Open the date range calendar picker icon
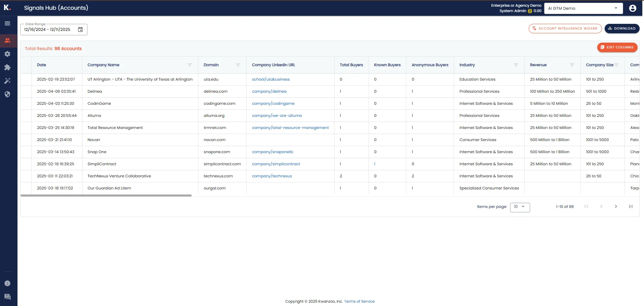Image resolution: width=644 pixels, height=306 pixels. click(x=80, y=30)
